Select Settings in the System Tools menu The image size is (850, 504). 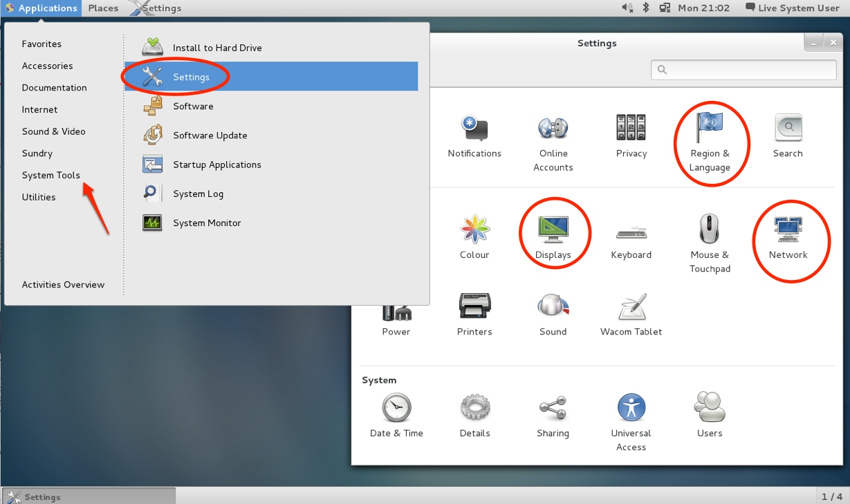[x=271, y=77]
